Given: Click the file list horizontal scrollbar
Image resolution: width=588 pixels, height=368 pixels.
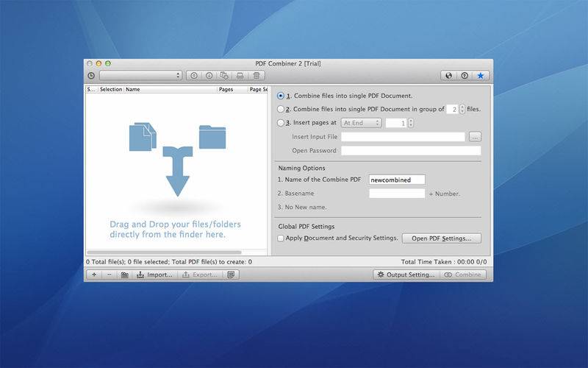Looking at the screenshot, I should pos(164,252).
